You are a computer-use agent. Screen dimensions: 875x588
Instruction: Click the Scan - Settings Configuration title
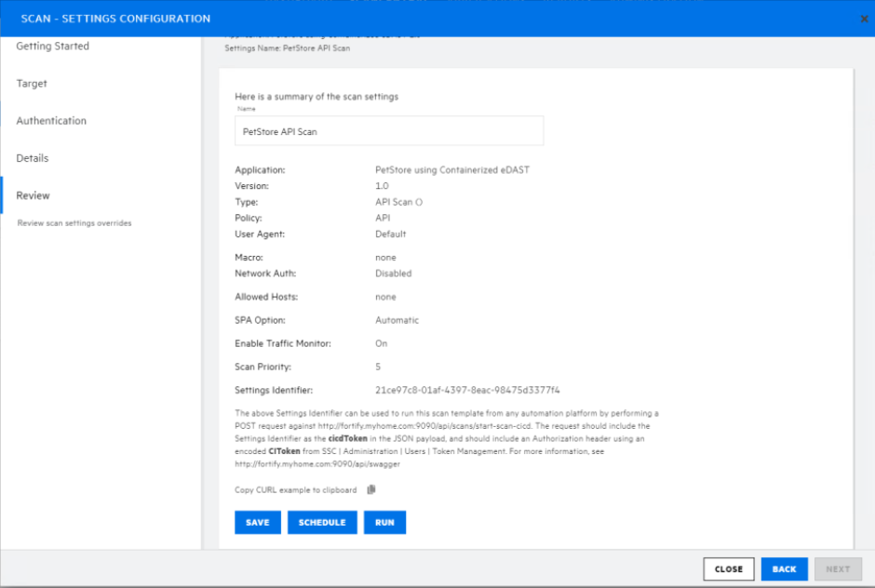pos(115,19)
